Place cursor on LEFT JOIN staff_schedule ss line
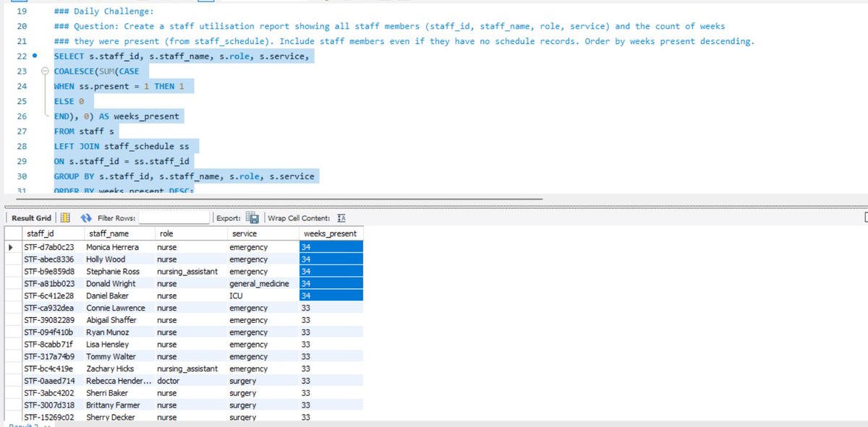Screen dimensions: 868x427 tap(121, 147)
